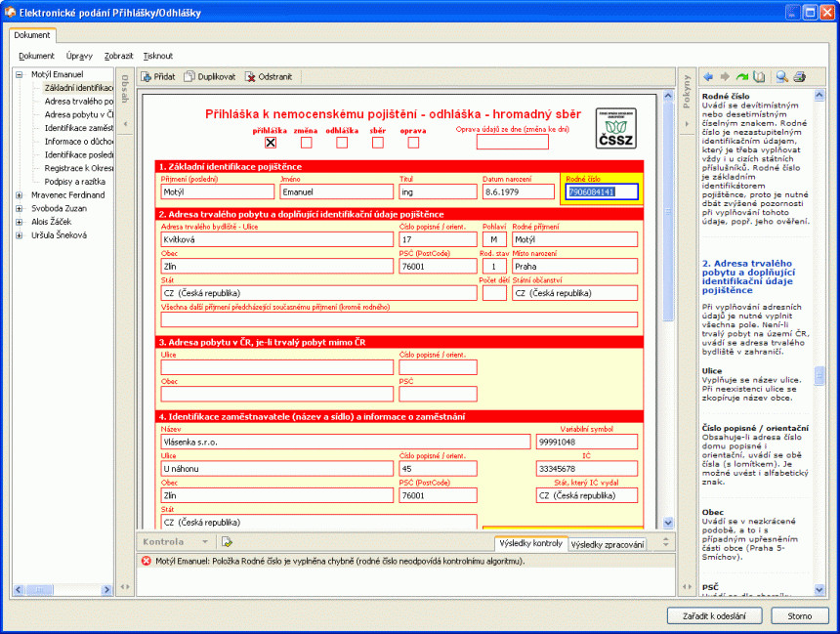840x634 pixels.
Task: Open the help book icon
Action: coord(759,76)
